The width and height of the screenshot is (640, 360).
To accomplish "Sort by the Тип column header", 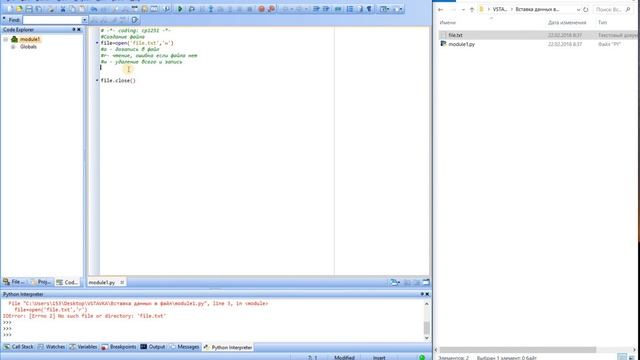I will click(x=602, y=23).
